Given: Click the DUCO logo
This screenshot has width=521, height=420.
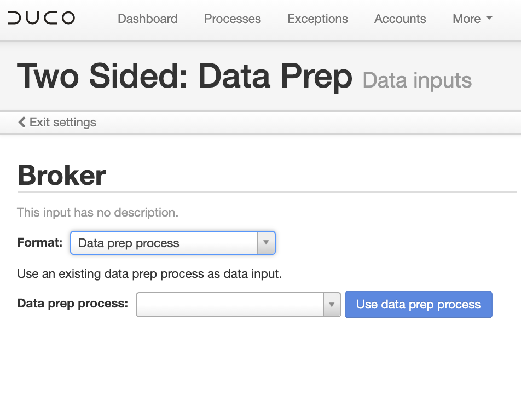Looking at the screenshot, I should point(42,17).
